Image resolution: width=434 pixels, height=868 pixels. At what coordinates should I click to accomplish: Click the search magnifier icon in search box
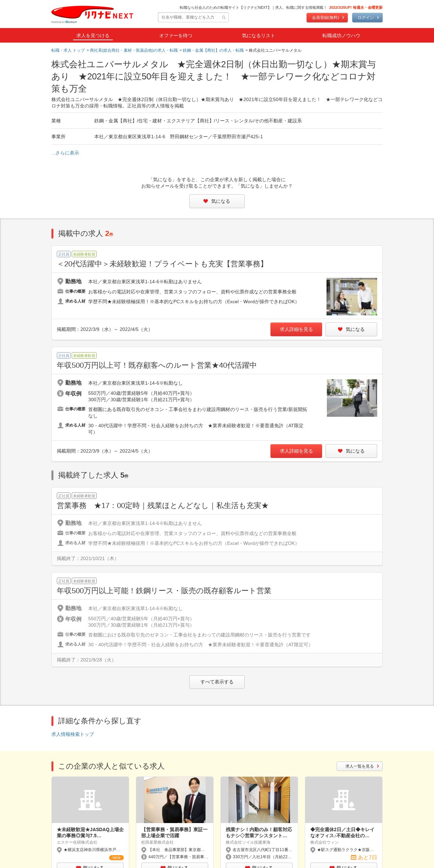pos(224,18)
